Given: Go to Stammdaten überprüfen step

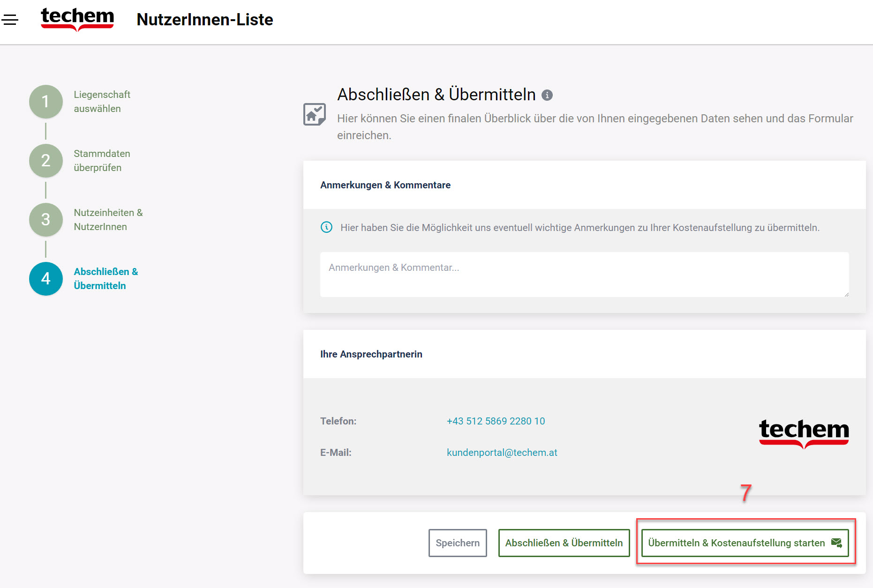Looking at the screenshot, I should pyautogui.click(x=102, y=161).
